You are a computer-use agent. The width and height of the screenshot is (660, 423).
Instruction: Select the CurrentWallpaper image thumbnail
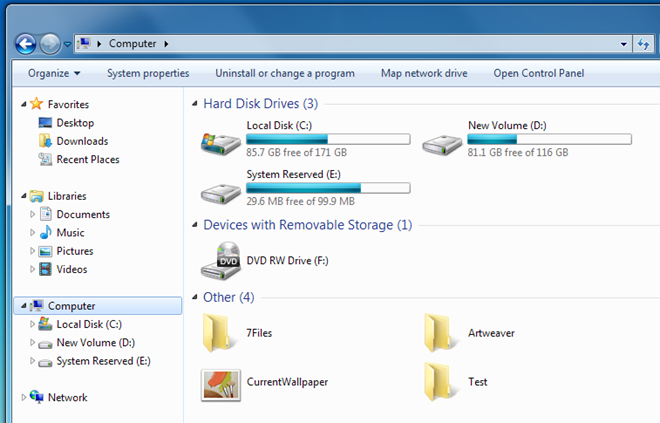pos(221,385)
